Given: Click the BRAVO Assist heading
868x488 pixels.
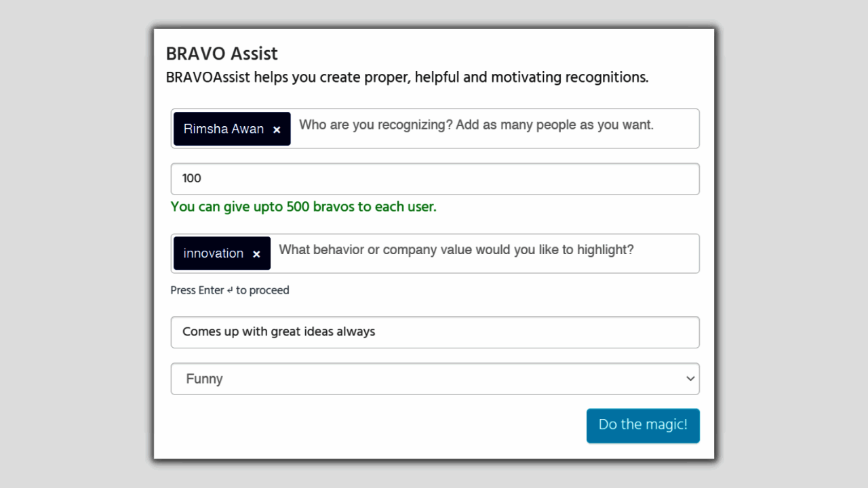Looking at the screenshot, I should tap(222, 54).
